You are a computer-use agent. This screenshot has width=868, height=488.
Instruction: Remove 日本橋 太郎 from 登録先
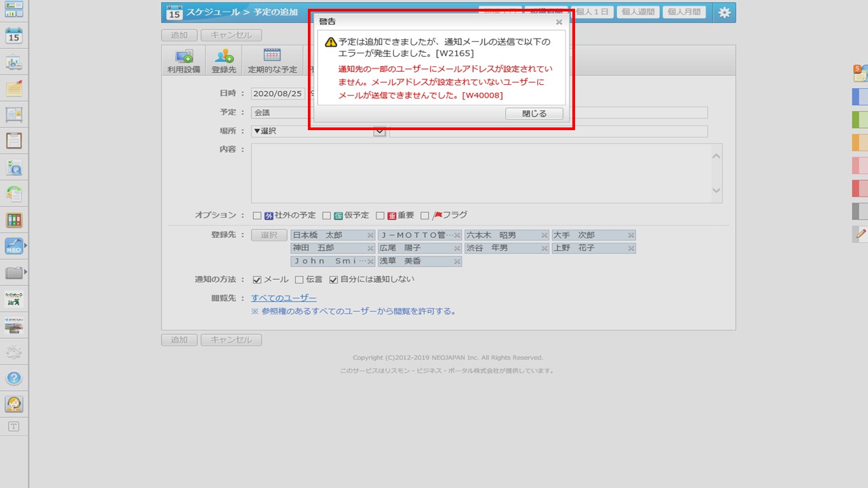click(370, 235)
